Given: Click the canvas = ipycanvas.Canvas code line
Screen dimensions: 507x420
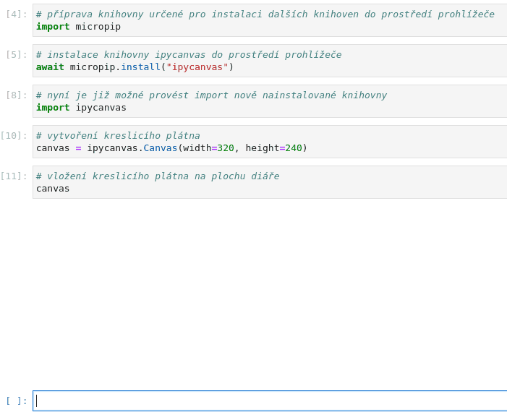Looking at the screenshot, I should (171, 148).
